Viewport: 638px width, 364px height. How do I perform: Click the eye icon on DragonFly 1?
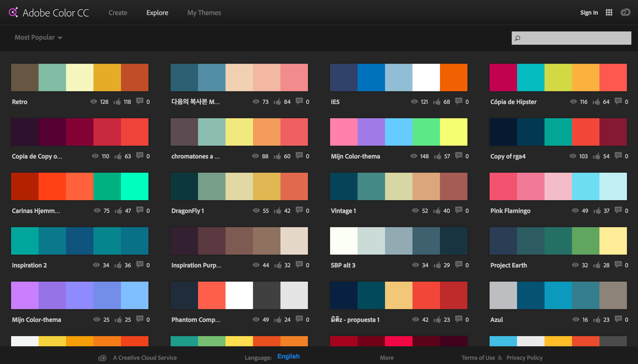256,210
